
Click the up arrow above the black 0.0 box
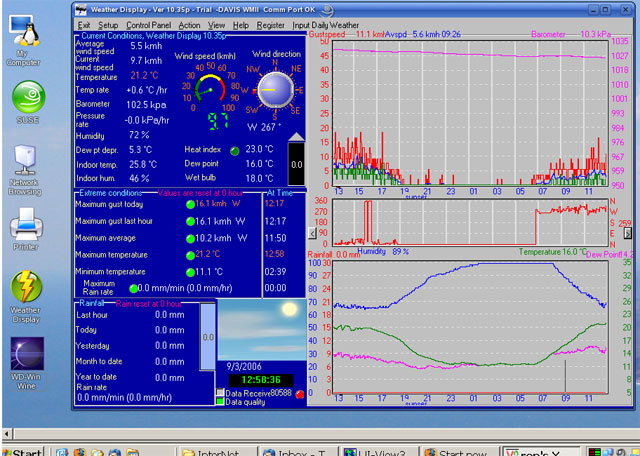pyautogui.click(x=296, y=137)
